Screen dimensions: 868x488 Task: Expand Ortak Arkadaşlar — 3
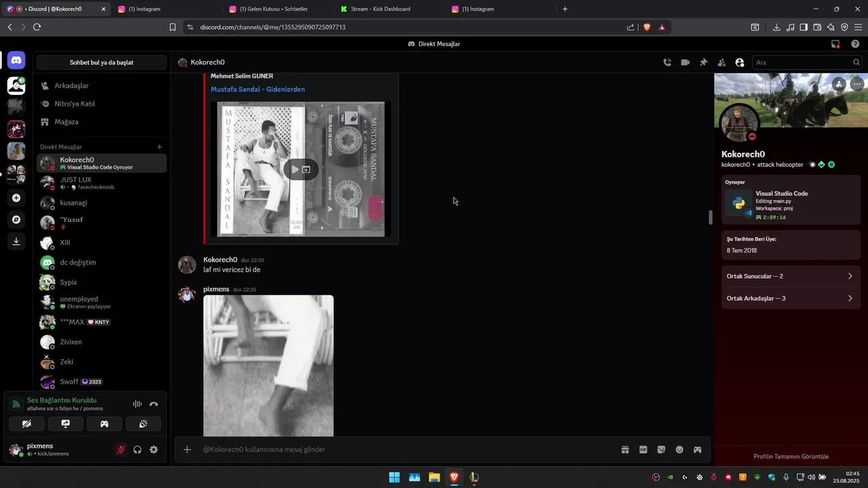791,298
